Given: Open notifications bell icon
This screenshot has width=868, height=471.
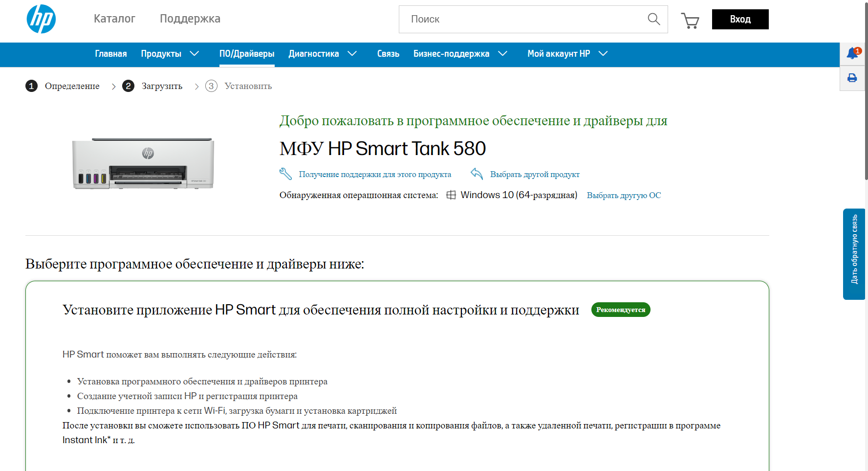Looking at the screenshot, I should 853,53.
